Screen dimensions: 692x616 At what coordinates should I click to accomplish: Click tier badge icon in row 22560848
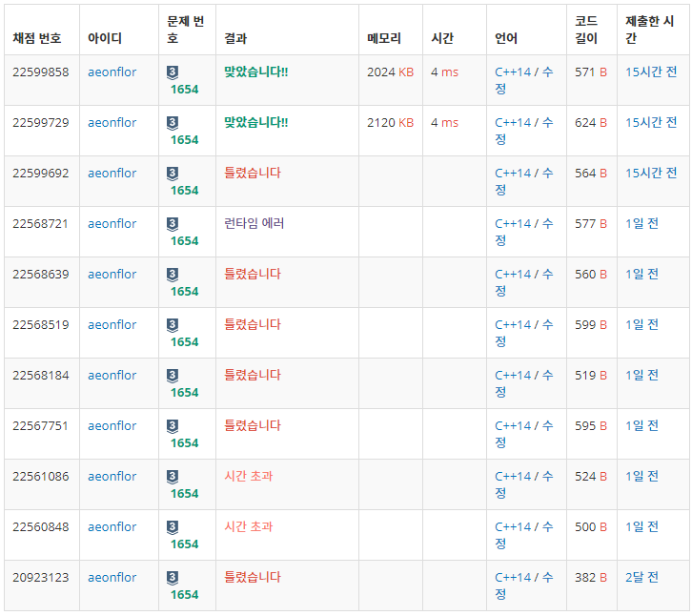(173, 527)
